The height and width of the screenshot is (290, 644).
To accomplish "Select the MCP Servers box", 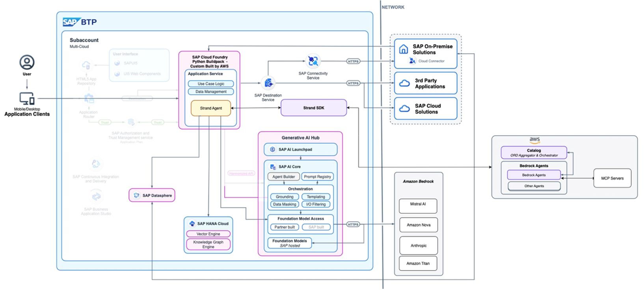I will pyautogui.click(x=612, y=178).
